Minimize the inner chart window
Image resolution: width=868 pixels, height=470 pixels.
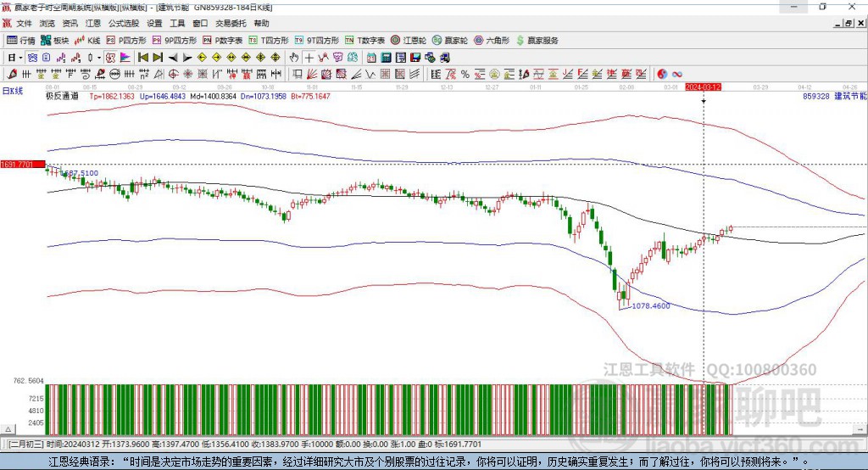[x=838, y=23]
